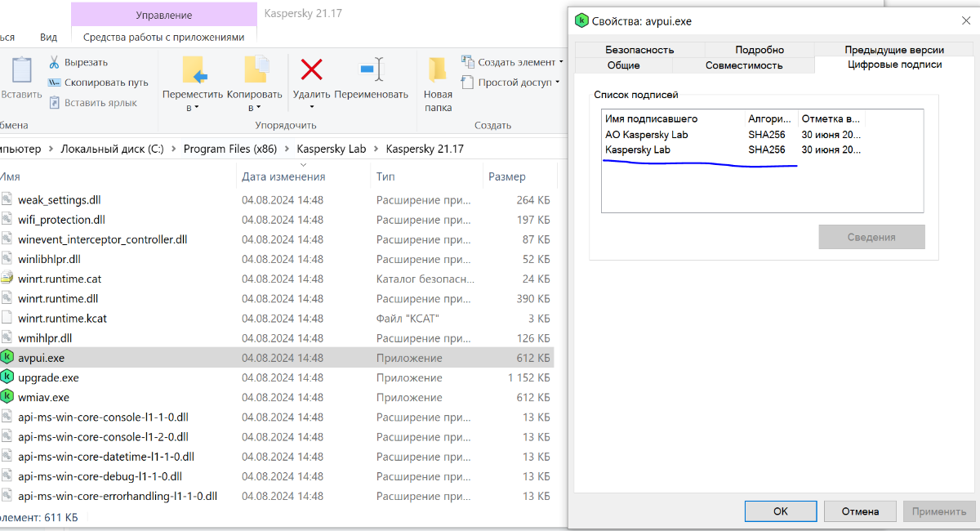Click the Переименовать rename icon
This screenshot has width=980, height=531.
(x=372, y=69)
